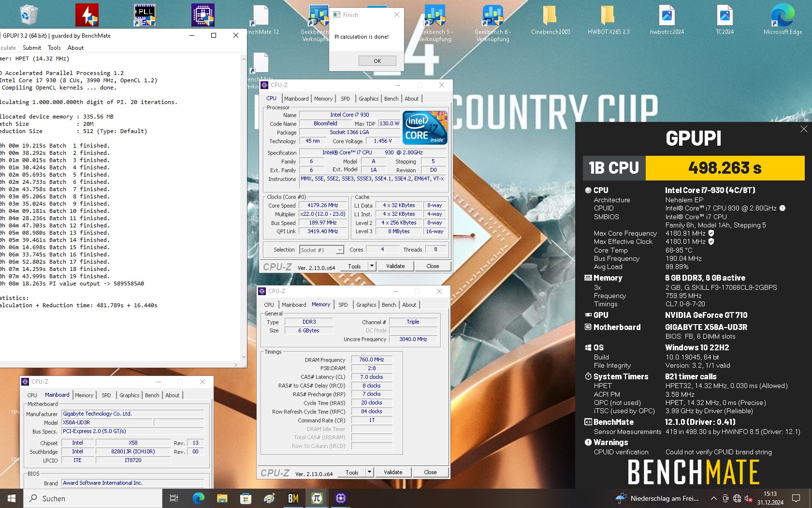Focus the taskbar Suchen search box

[93, 498]
